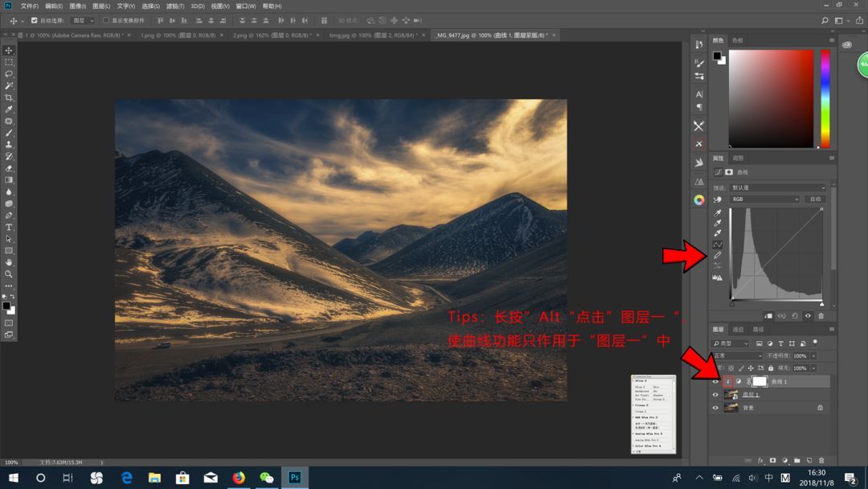Open the RGB channel dropdown in Curves
The width and height of the screenshot is (868, 489).
[x=764, y=199]
